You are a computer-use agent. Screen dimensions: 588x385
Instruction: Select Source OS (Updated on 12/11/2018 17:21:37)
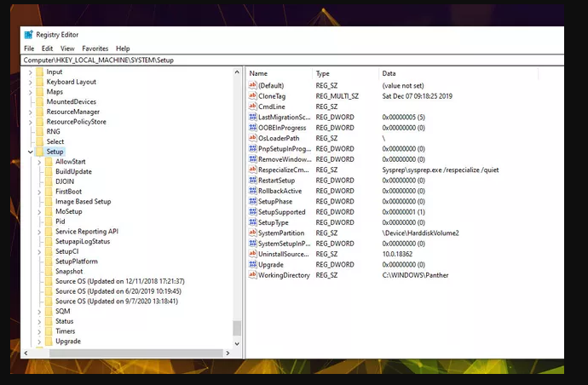tap(120, 281)
